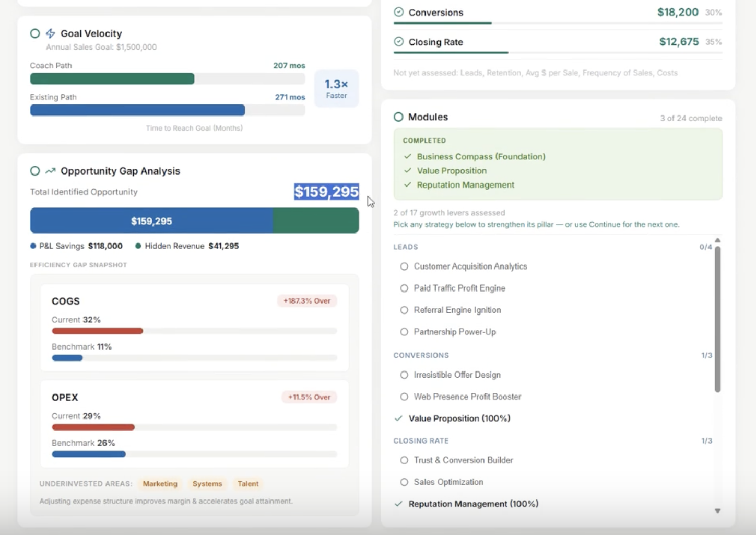Click the blue P&L Savings bar segment
Viewport: 756px width, 535px height.
coord(151,220)
